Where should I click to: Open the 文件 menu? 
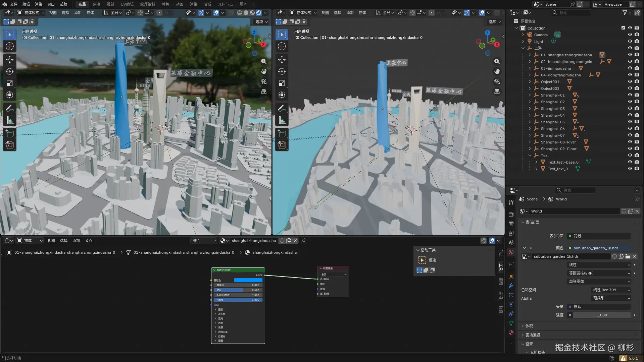pyautogui.click(x=14, y=4)
